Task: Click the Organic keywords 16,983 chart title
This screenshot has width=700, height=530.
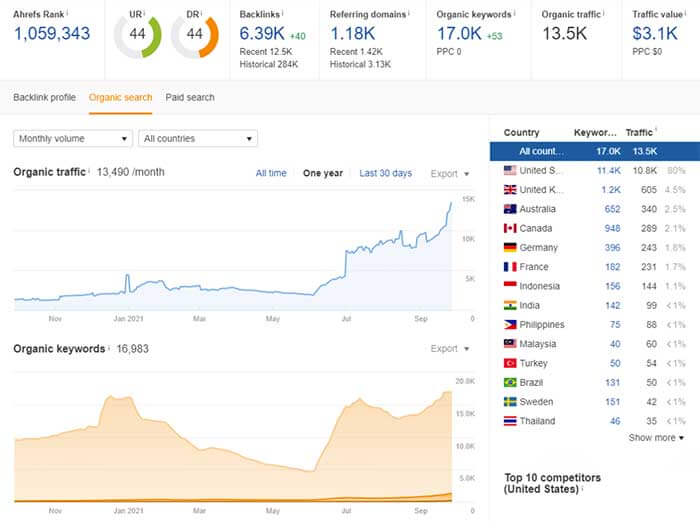Action: (x=81, y=349)
